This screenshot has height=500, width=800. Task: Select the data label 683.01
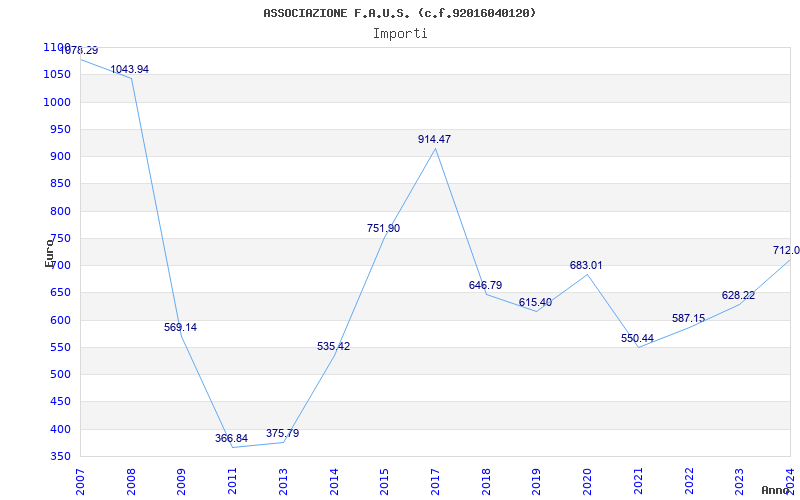(586, 265)
